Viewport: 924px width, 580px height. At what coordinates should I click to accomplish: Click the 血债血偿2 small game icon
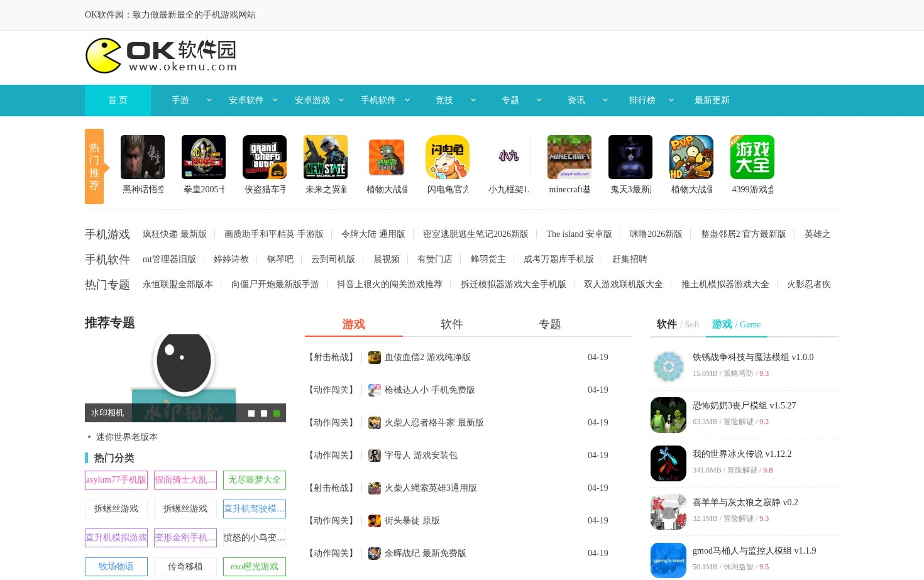coord(375,358)
